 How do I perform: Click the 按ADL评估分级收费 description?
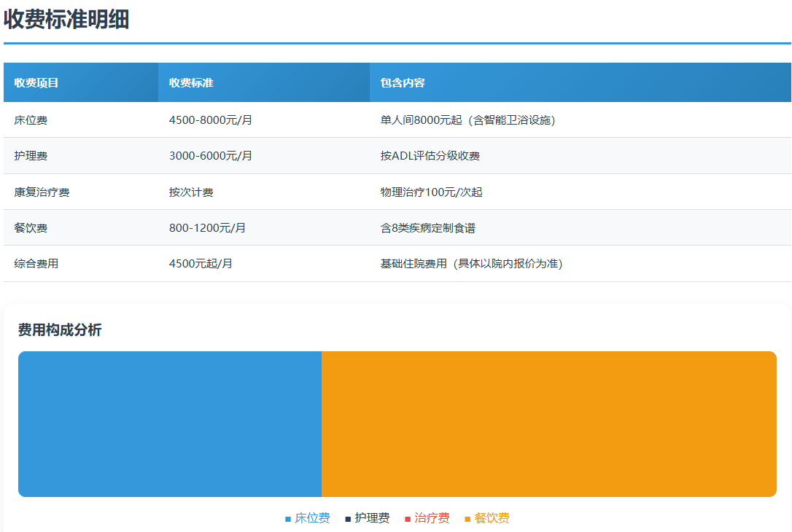tap(430, 156)
